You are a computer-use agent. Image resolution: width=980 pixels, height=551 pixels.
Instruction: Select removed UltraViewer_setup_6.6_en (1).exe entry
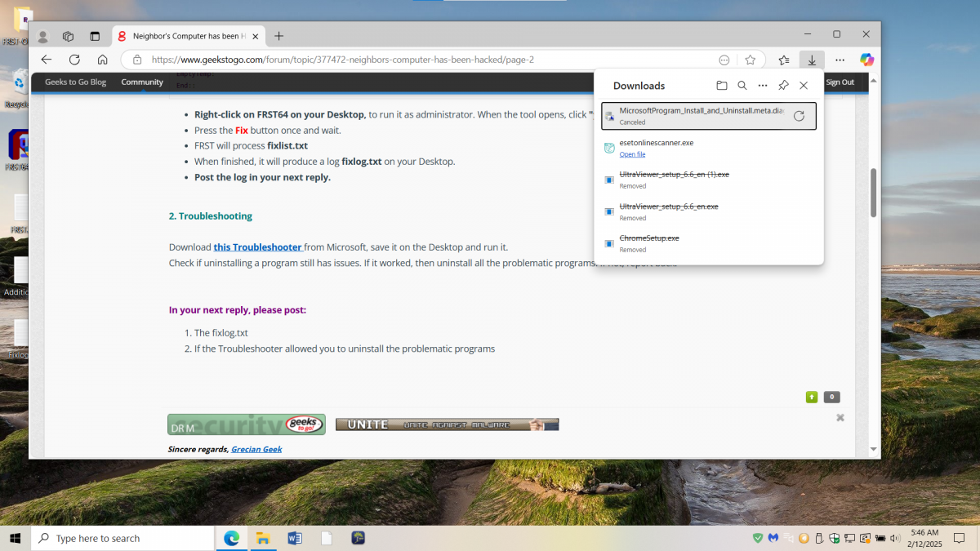point(709,180)
